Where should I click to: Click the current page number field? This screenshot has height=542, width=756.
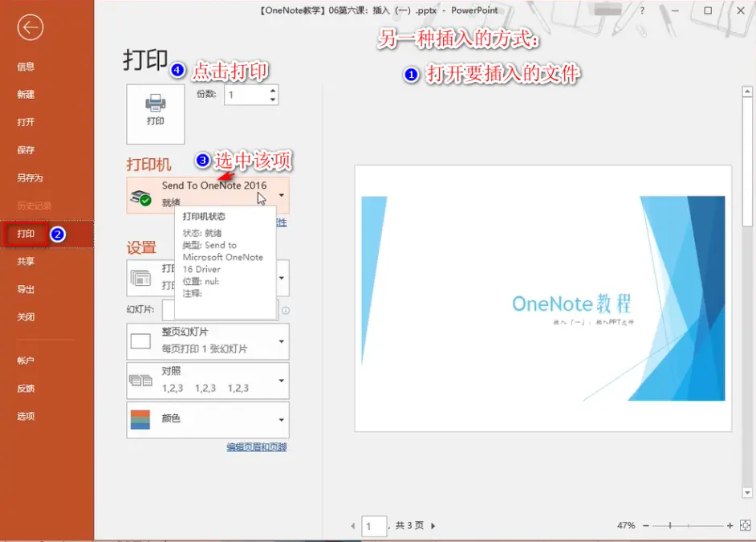coord(374,526)
